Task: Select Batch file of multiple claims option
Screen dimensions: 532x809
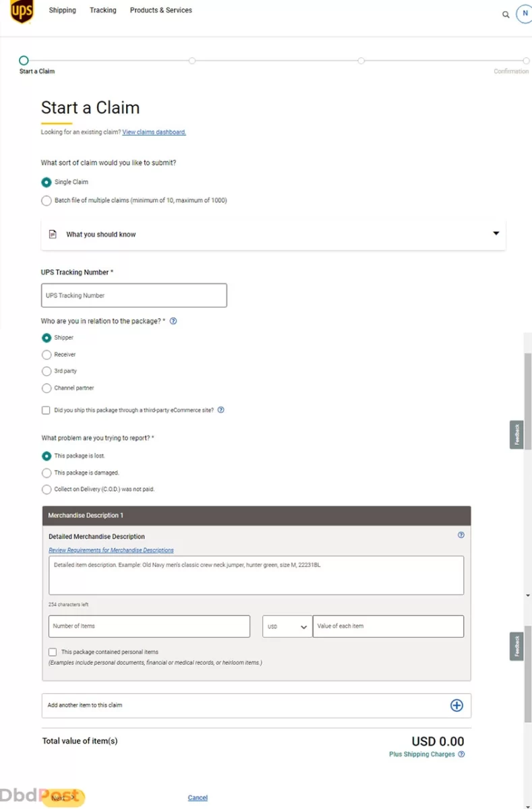Action: (47, 200)
